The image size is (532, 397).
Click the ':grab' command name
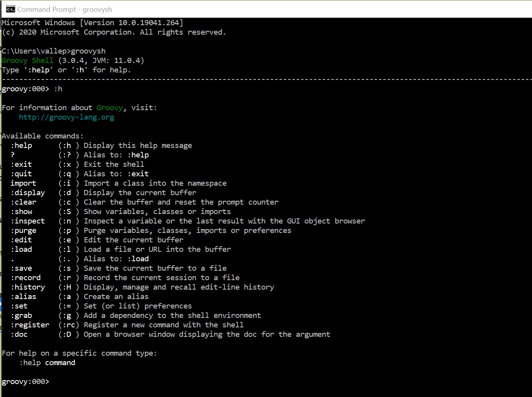pos(21,316)
